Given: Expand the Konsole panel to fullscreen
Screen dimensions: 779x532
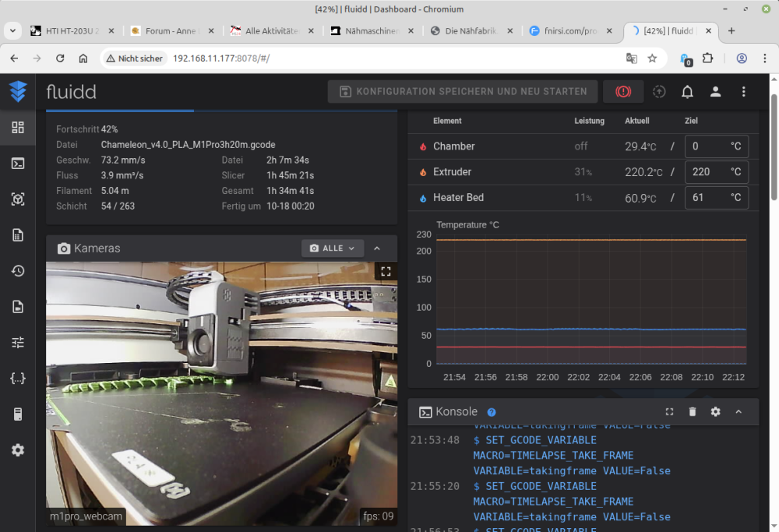Looking at the screenshot, I should 669,412.
